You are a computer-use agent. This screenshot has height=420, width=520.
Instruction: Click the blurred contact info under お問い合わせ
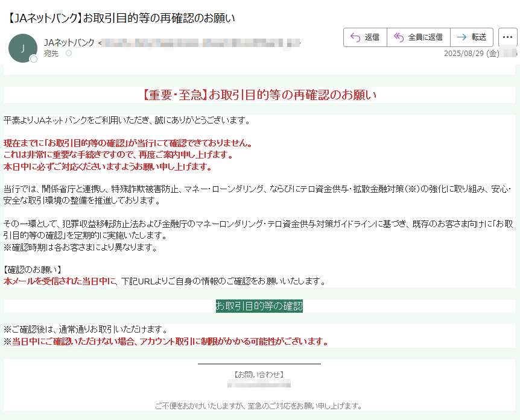pyautogui.click(x=259, y=384)
